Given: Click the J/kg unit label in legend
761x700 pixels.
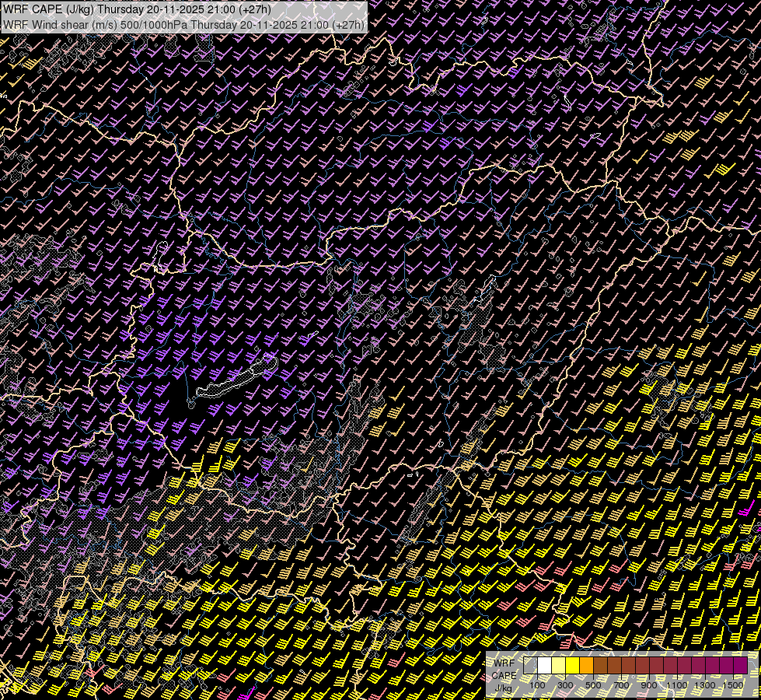Looking at the screenshot, I should [x=504, y=688].
